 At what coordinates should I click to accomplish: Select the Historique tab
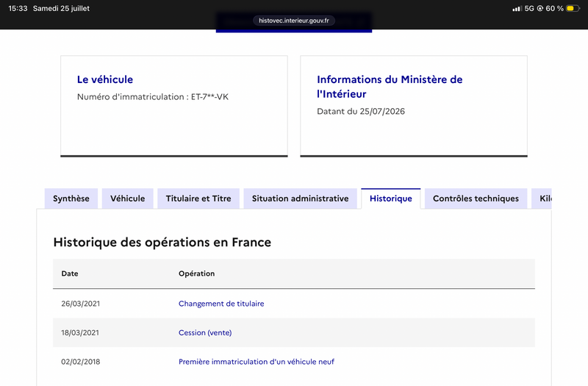pyautogui.click(x=391, y=199)
